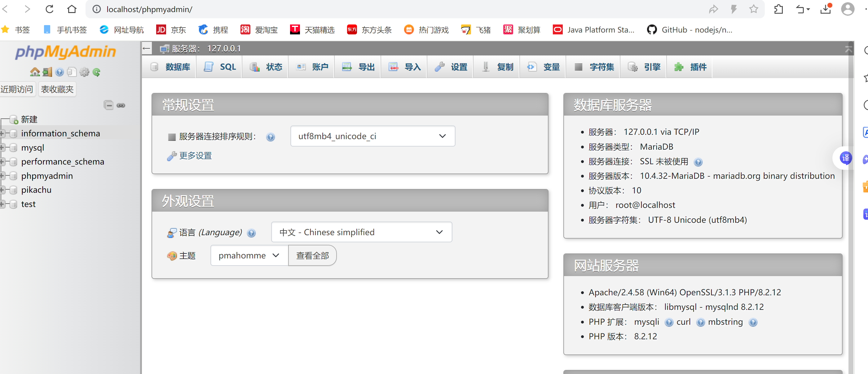Screen dimensions: 868x374
Task: Click the 查看全部 themes button
Action: (x=312, y=255)
